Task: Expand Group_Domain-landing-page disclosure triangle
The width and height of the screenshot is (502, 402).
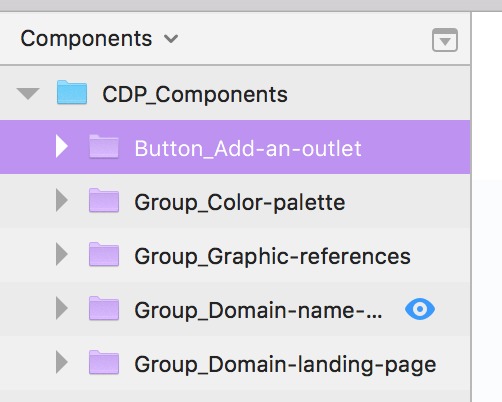Action: click(62, 362)
